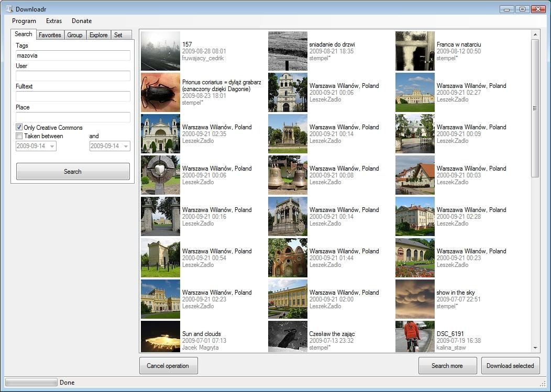Open the Program menu

24,21
